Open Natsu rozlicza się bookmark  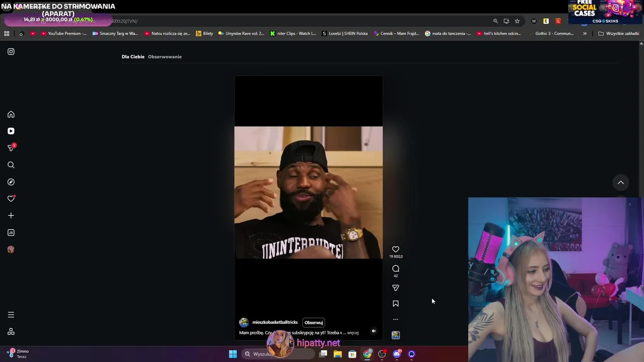[x=167, y=34]
